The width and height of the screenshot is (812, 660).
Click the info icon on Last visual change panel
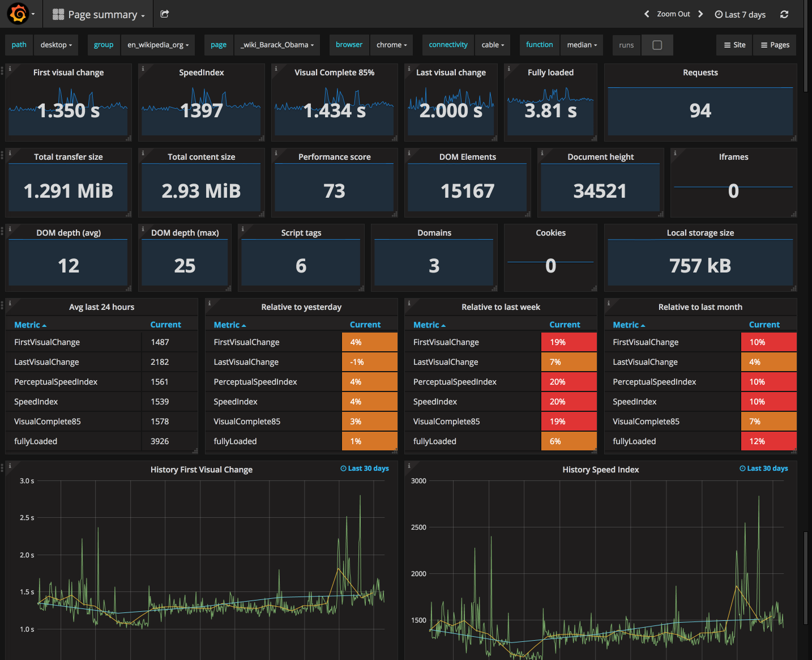tap(409, 68)
